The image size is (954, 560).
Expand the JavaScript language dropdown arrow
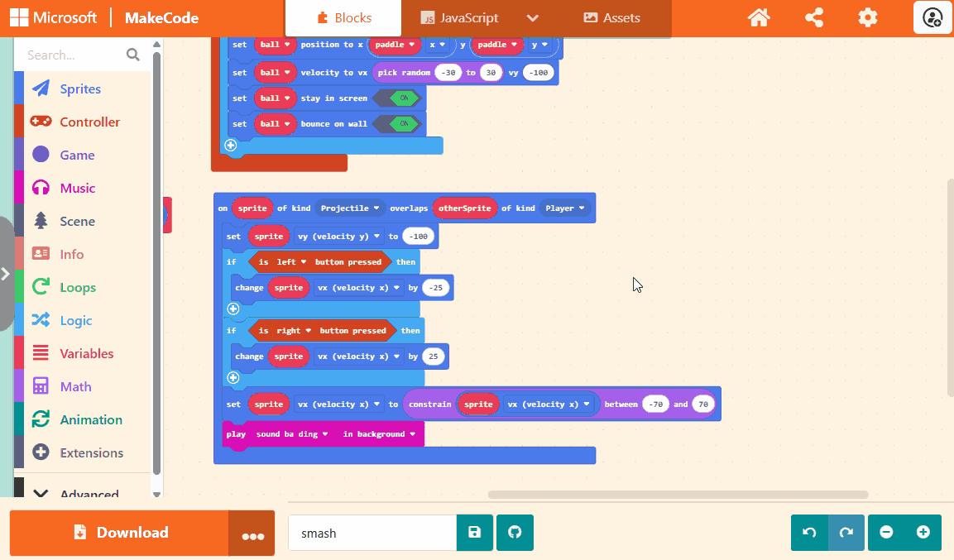(533, 18)
